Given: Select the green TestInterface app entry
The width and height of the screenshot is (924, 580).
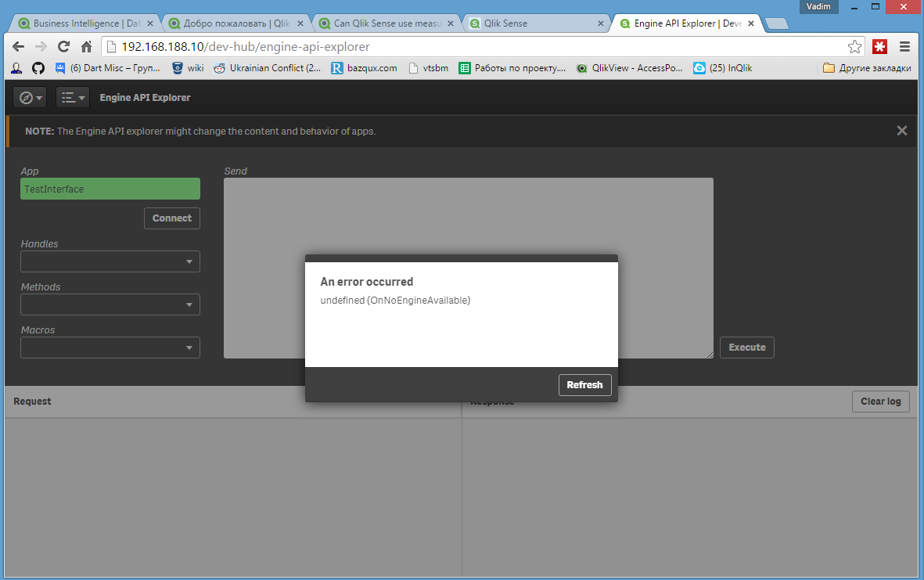Looking at the screenshot, I should (x=110, y=189).
